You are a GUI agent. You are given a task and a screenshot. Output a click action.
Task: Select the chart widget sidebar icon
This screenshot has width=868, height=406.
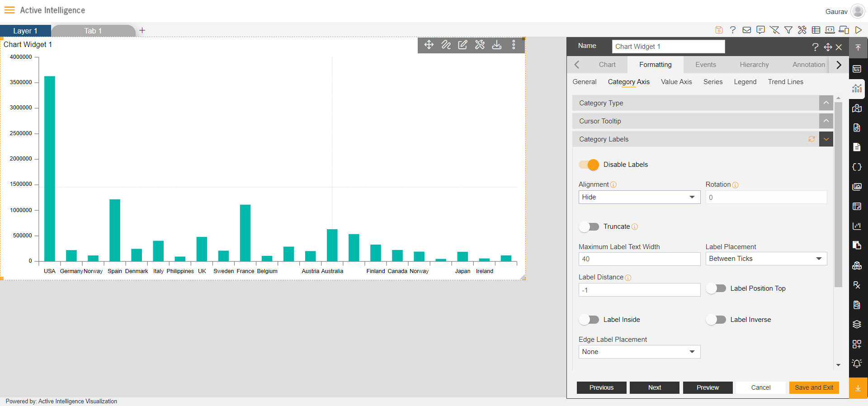(x=857, y=89)
